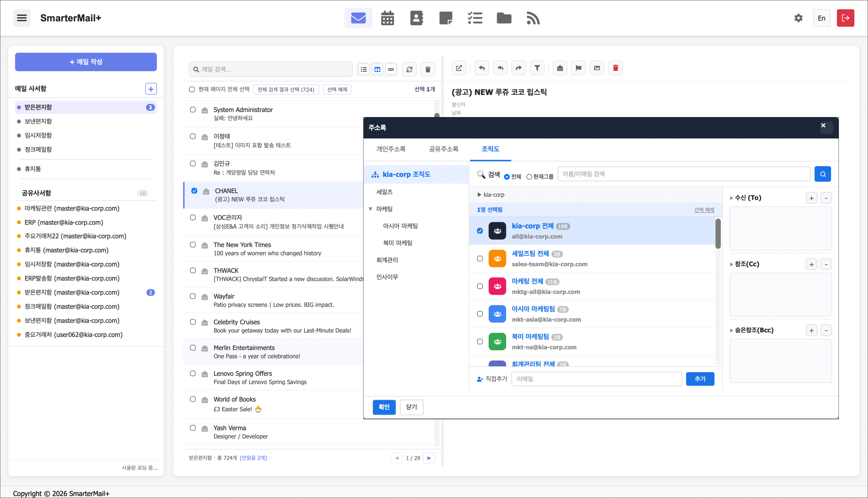Click the red delete trash icon

tap(615, 68)
